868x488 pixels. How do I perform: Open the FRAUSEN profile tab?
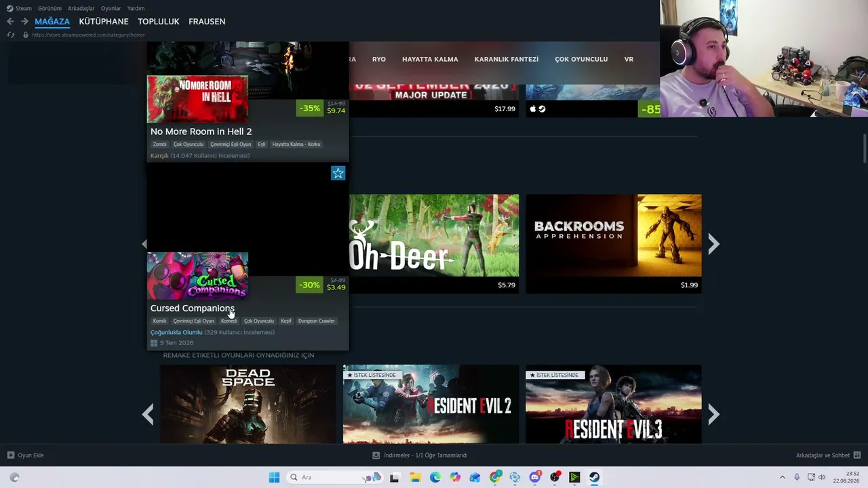207,22
